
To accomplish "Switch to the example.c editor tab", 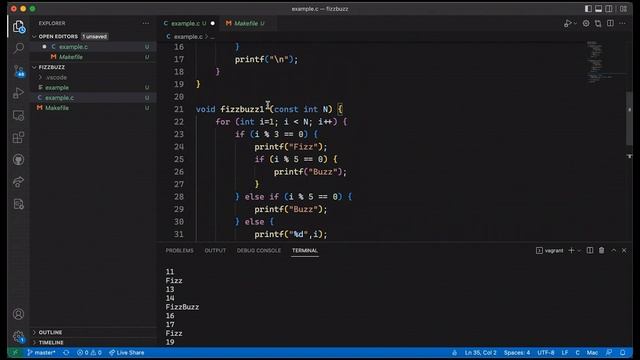I will pos(189,23).
